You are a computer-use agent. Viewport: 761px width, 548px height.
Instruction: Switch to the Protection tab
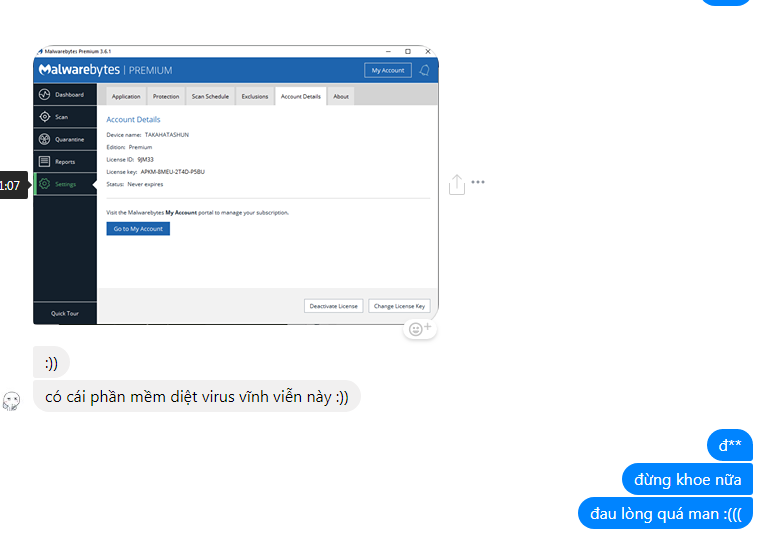pyautogui.click(x=166, y=97)
